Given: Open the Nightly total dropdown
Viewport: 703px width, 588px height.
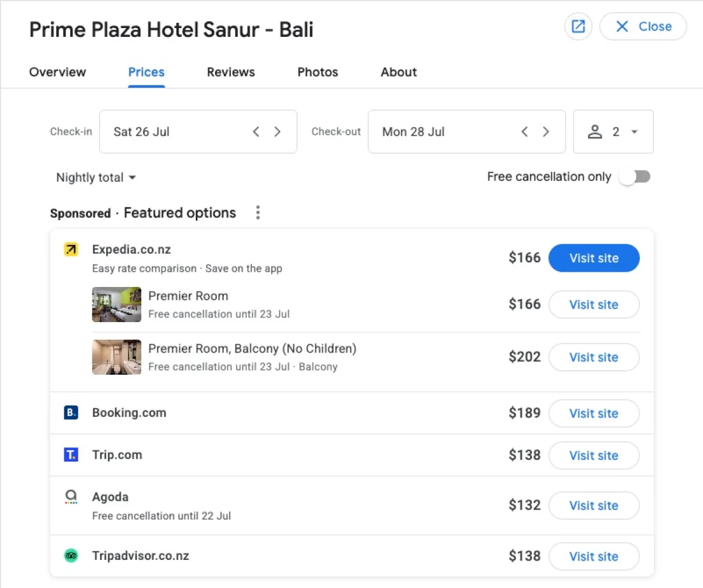Looking at the screenshot, I should 95,177.
